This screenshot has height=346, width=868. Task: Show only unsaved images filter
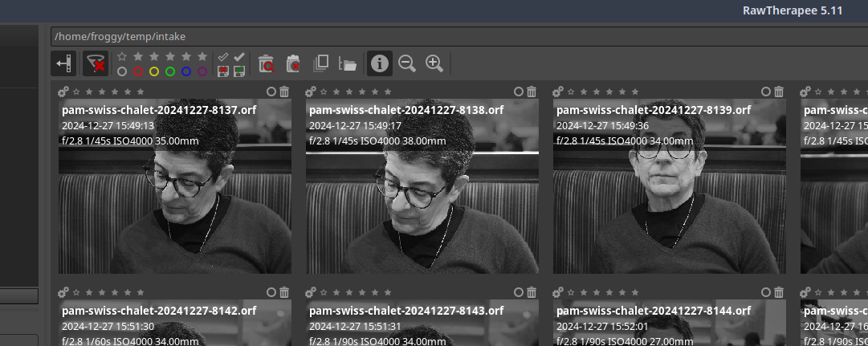(x=223, y=71)
